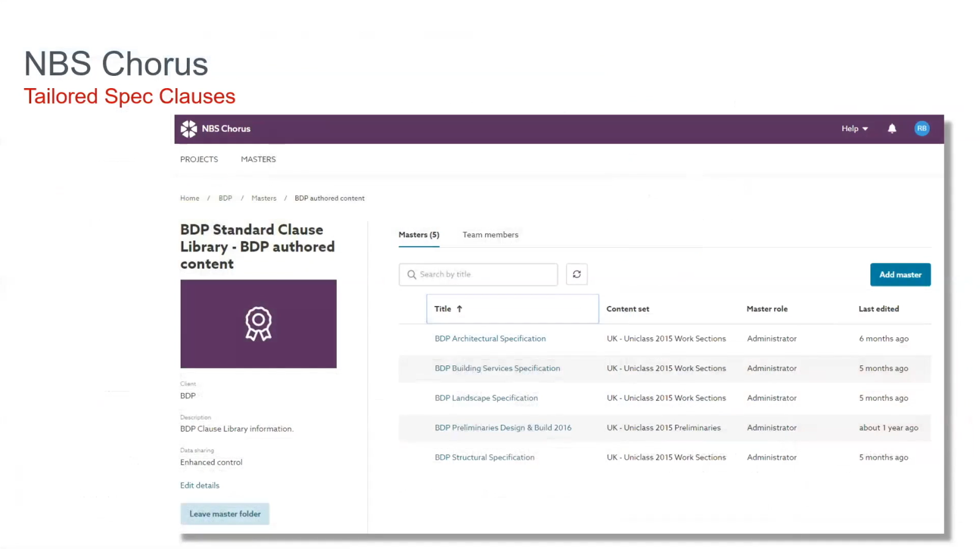
Task: Click the Search by title field
Action: (478, 275)
